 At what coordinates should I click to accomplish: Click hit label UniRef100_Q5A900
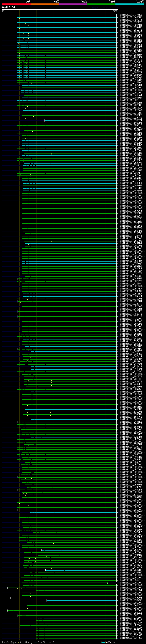[131, 550]
